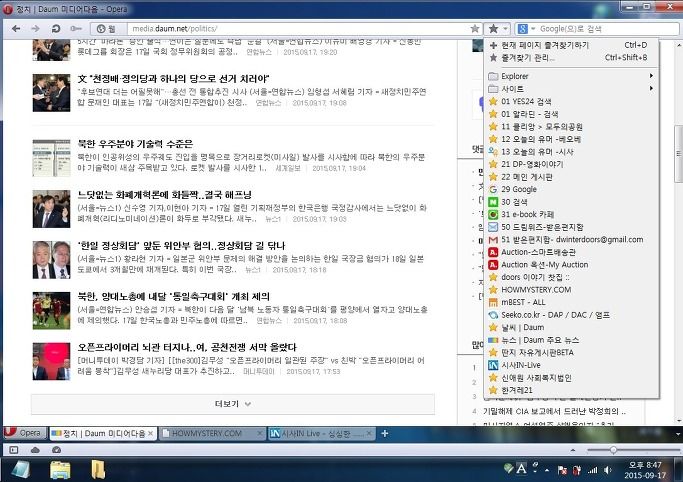
Task: Toggle Opera Turbo speedometer icon
Action: click(x=56, y=450)
